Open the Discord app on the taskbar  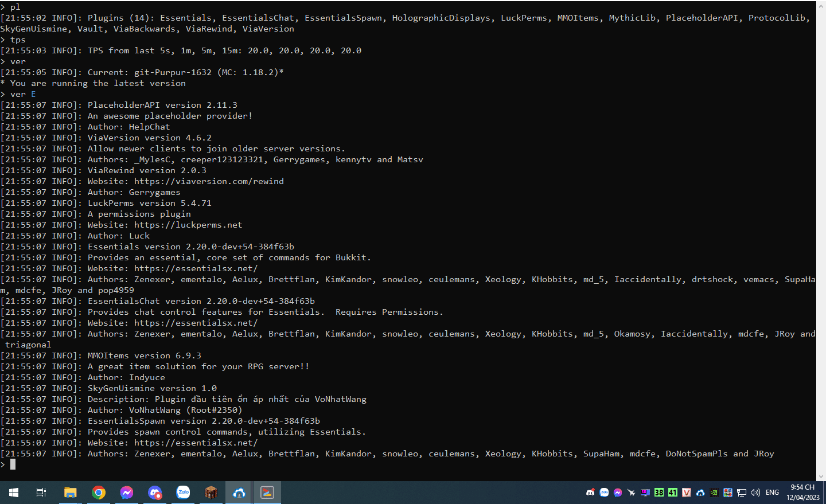[x=155, y=493]
